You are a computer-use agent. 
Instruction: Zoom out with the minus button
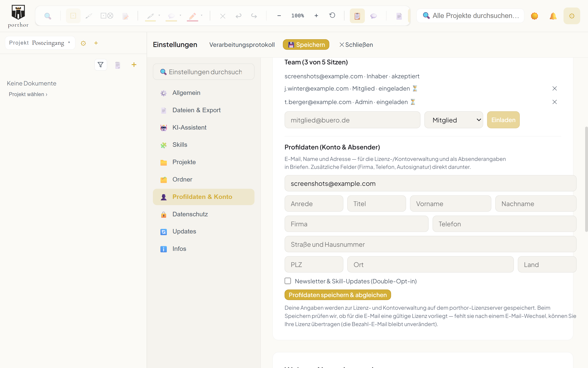click(279, 16)
